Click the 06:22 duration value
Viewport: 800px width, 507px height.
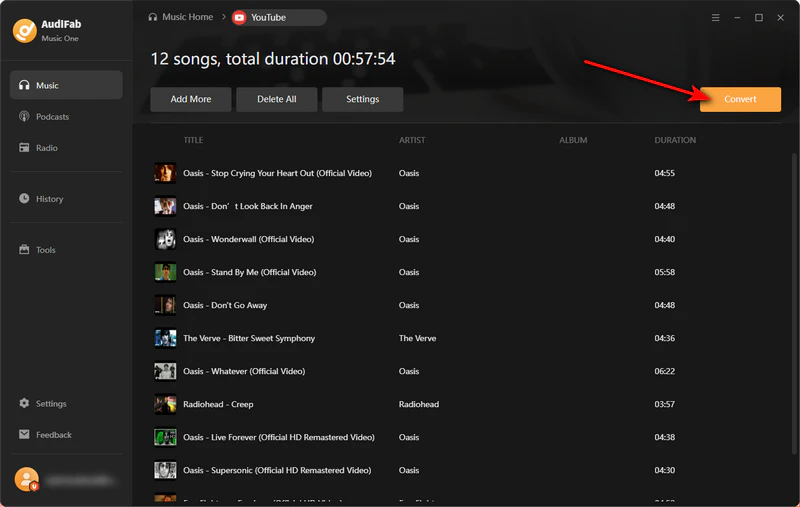tap(665, 371)
